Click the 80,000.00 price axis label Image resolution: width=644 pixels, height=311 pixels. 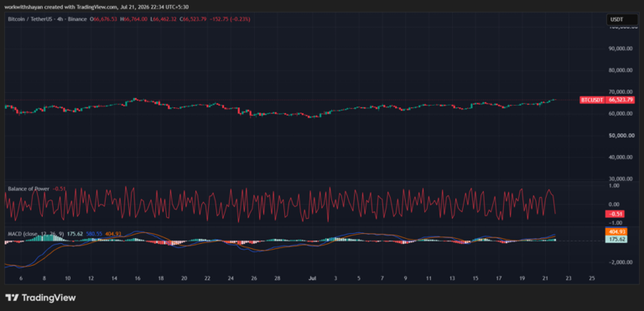click(620, 70)
